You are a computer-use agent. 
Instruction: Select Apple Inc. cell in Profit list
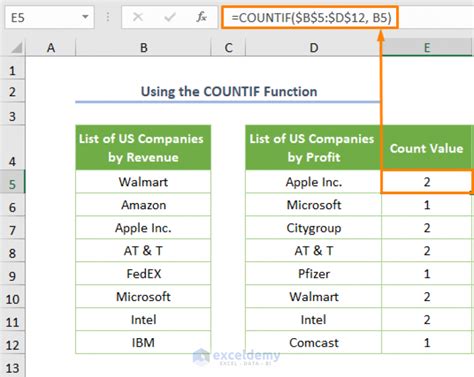pyautogui.click(x=313, y=182)
